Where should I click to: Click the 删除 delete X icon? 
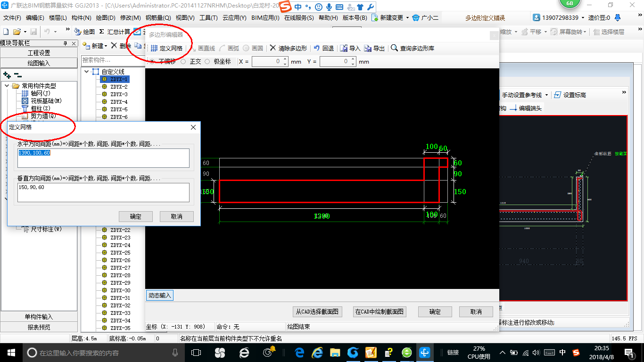tap(114, 46)
